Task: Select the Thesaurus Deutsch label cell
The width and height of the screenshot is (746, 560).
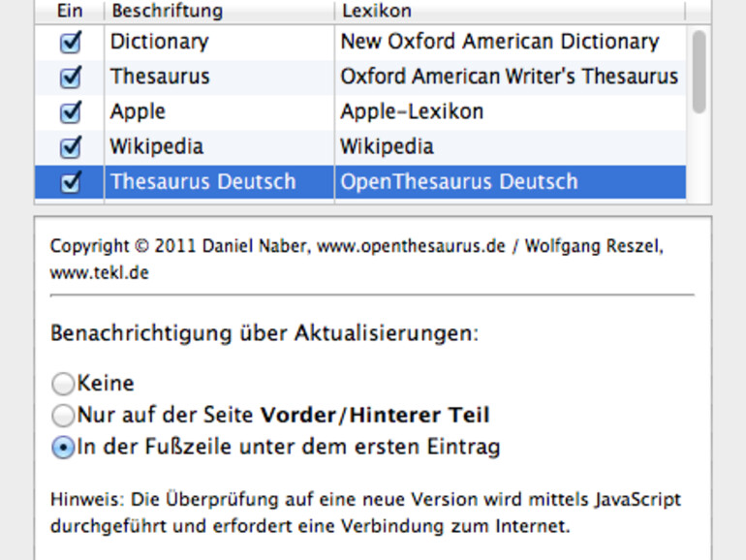Action: tap(219, 182)
